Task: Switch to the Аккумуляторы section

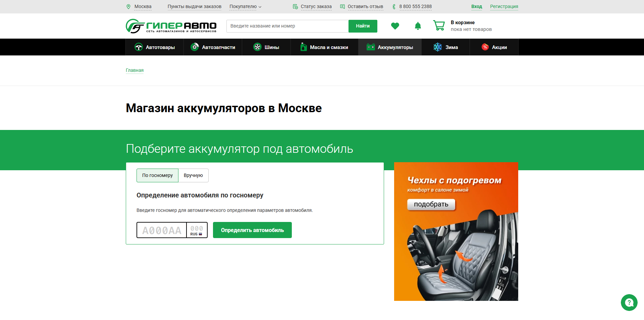Action: tap(390, 47)
